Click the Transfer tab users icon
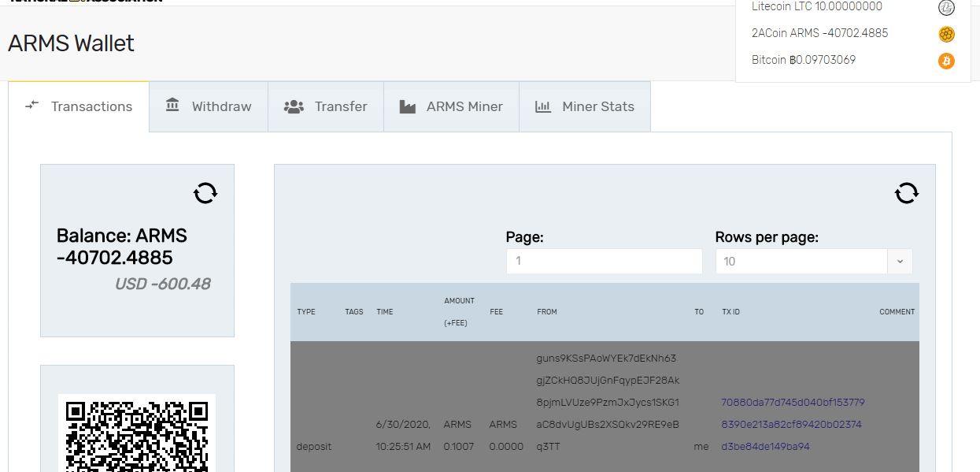The width and height of the screenshot is (980, 472). point(294,106)
